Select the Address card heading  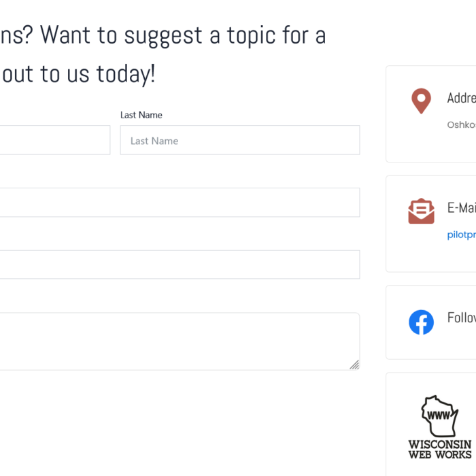(462, 98)
